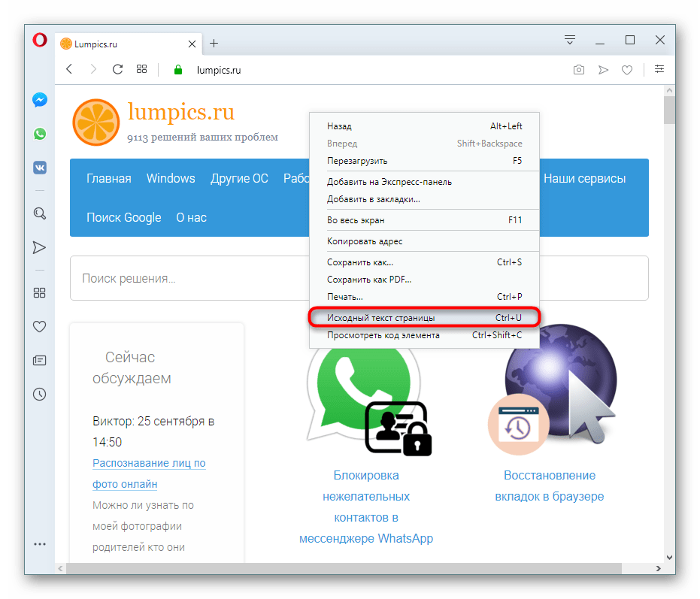The image size is (700, 599).
Task: Open Personal News in sidebar
Action: pos(39,360)
